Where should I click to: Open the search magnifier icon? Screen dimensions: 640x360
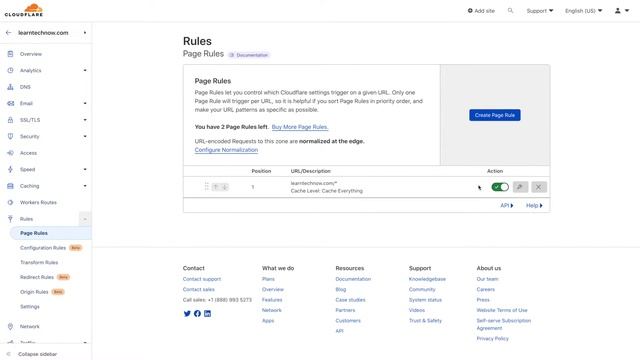coord(510,11)
